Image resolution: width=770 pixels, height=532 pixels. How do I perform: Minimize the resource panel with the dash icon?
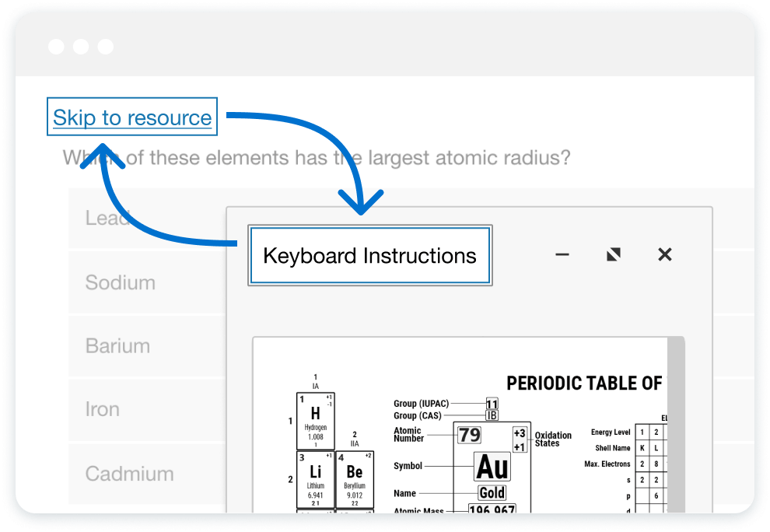pos(562,254)
